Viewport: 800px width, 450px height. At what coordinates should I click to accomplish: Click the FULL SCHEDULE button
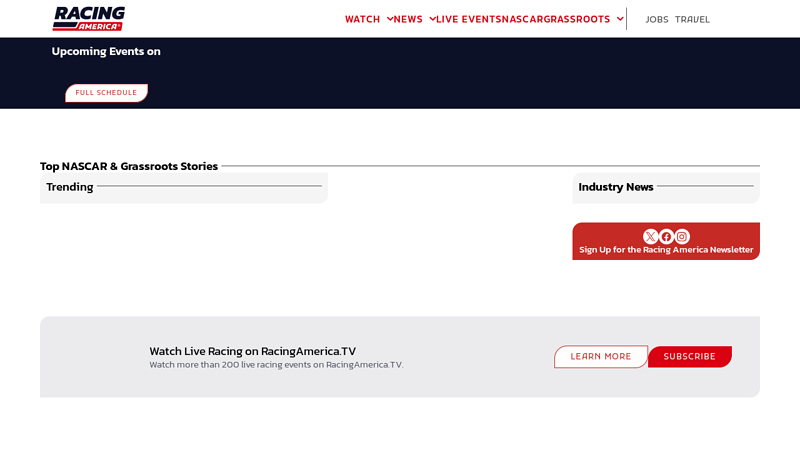click(106, 93)
